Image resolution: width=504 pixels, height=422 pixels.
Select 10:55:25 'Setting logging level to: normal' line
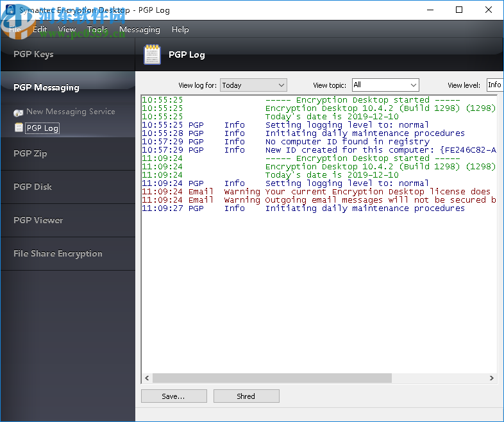[x=319, y=125]
